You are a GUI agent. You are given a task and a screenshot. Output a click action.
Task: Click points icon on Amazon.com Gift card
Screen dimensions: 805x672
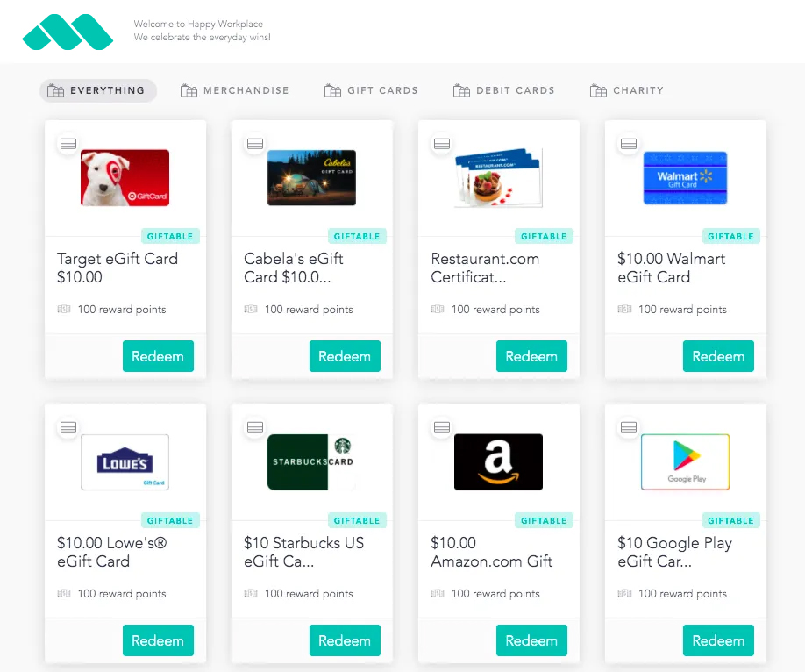438,593
